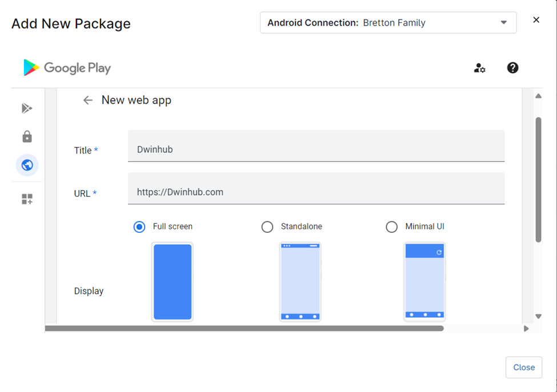Enable the Minimal UI display mode
Screen dimensions: 557x392
click(x=392, y=227)
